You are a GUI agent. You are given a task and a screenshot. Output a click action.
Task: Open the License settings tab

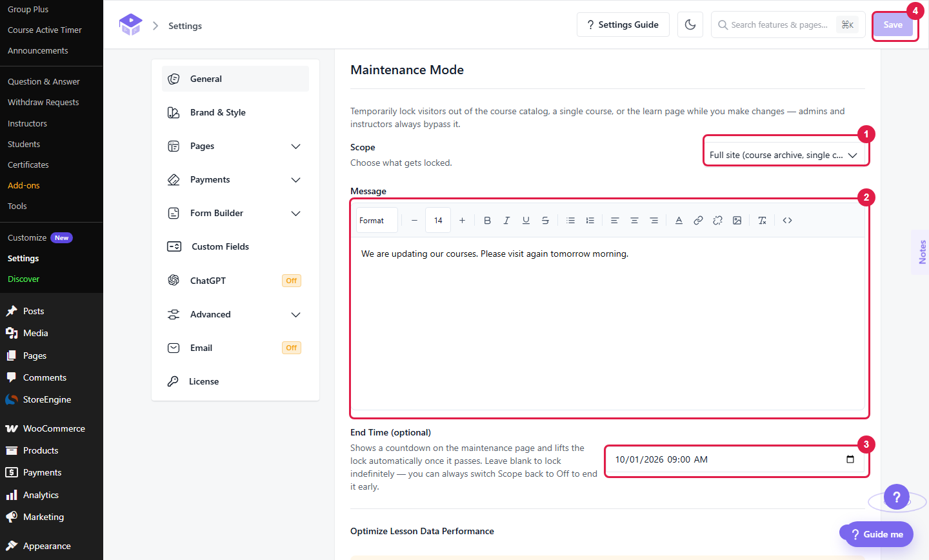(235, 382)
